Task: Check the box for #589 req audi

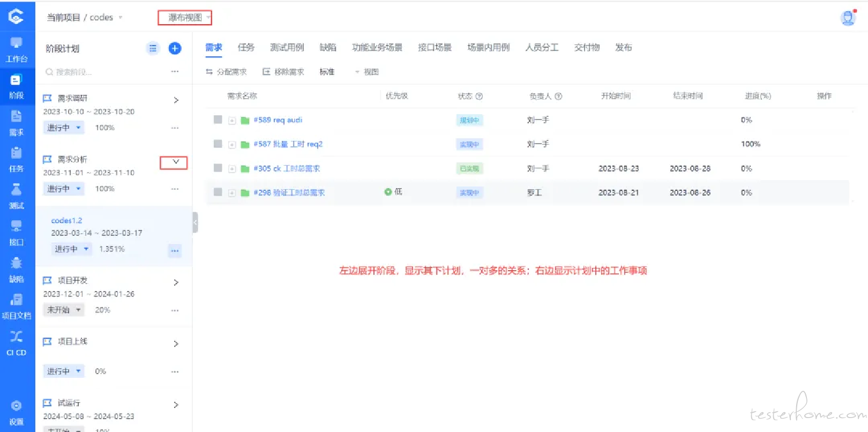Action: (218, 120)
